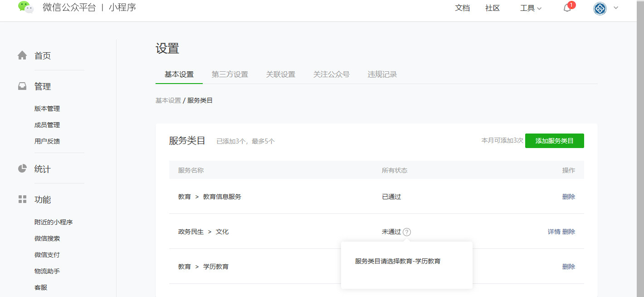Viewport: 644px width, 297px height.
Task: Click 所有状态 column header
Action: click(x=395, y=170)
